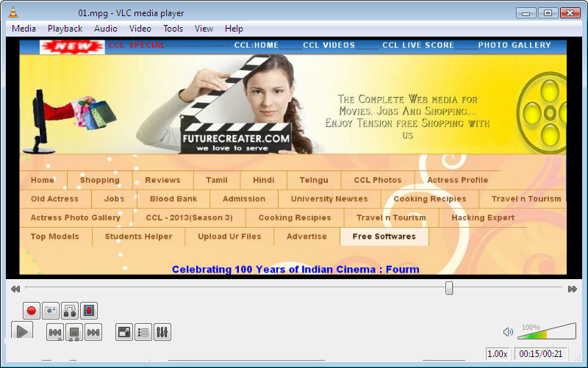Click the VLC cone title icon
This screenshot has width=588, height=368.
pyautogui.click(x=13, y=12)
